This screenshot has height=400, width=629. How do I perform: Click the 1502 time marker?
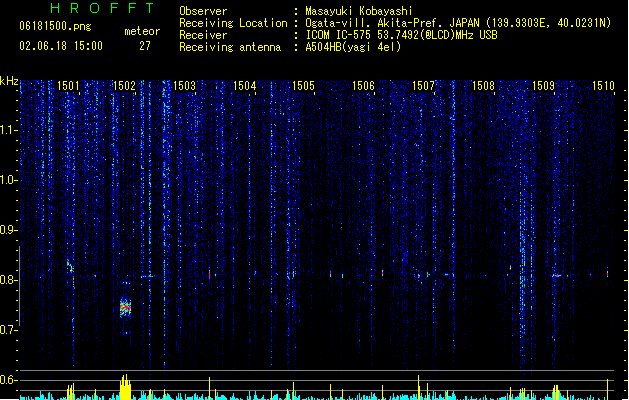pyautogui.click(x=124, y=86)
